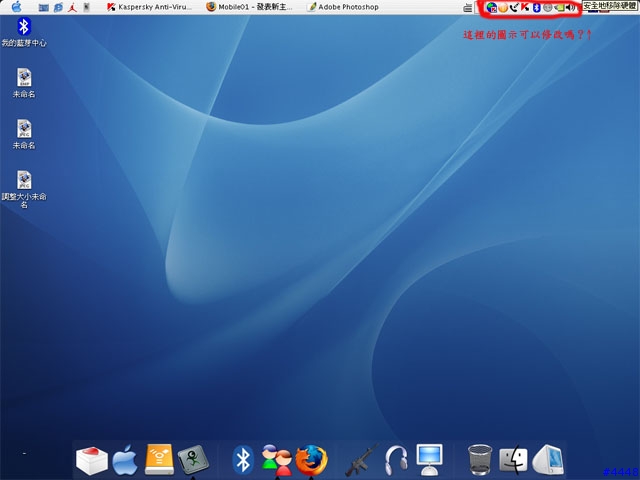Open the headphones icon in the dock
Viewport: 640px width, 480px height.
tap(396, 460)
